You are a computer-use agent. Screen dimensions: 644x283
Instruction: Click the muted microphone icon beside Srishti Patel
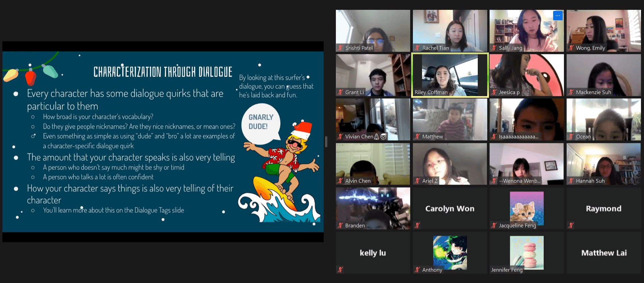(340, 48)
